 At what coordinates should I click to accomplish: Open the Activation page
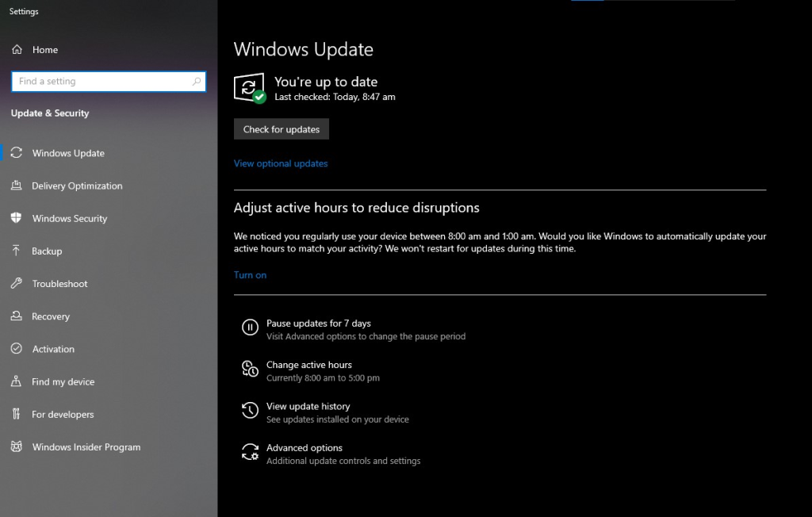pos(53,349)
